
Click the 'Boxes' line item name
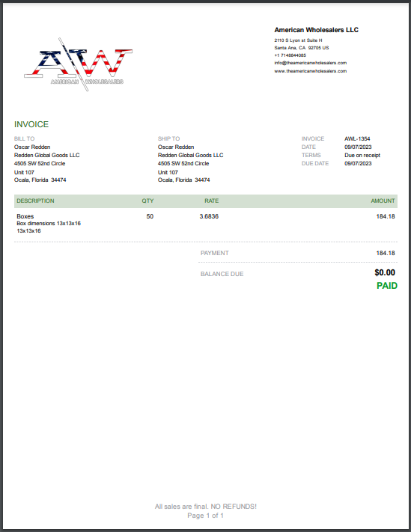pyautogui.click(x=25, y=216)
